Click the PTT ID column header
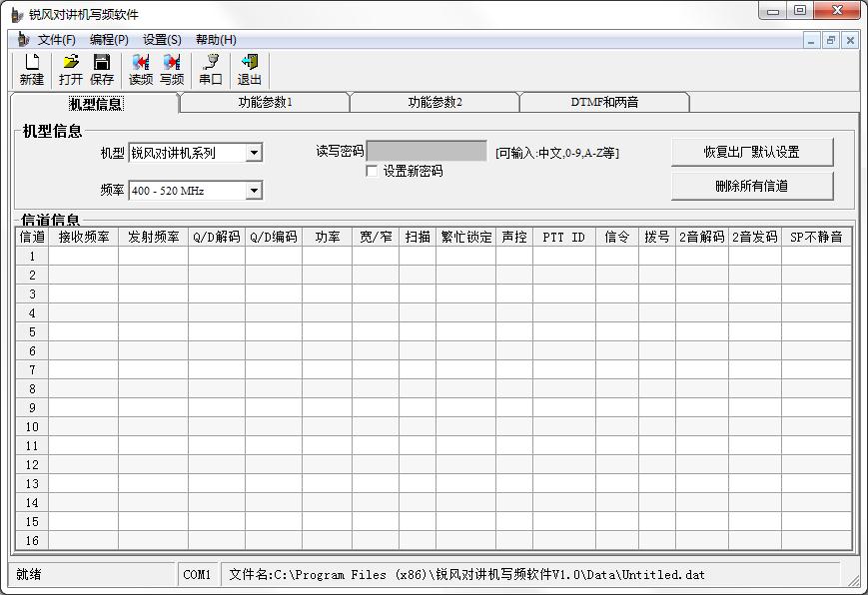Viewport: 868px width, 595px height. [564, 237]
